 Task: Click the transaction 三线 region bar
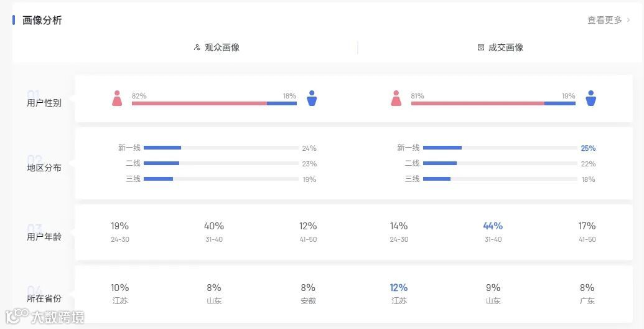coord(500,179)
